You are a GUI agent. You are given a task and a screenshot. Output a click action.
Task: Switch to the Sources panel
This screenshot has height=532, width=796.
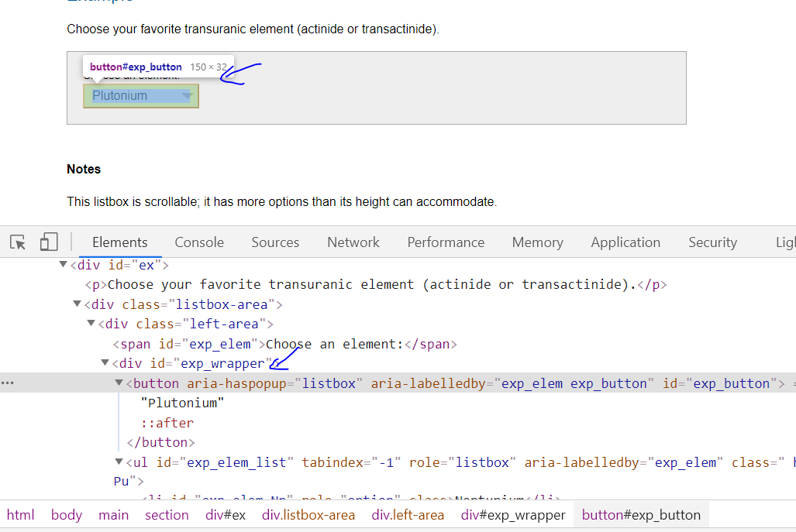[275, 242]
